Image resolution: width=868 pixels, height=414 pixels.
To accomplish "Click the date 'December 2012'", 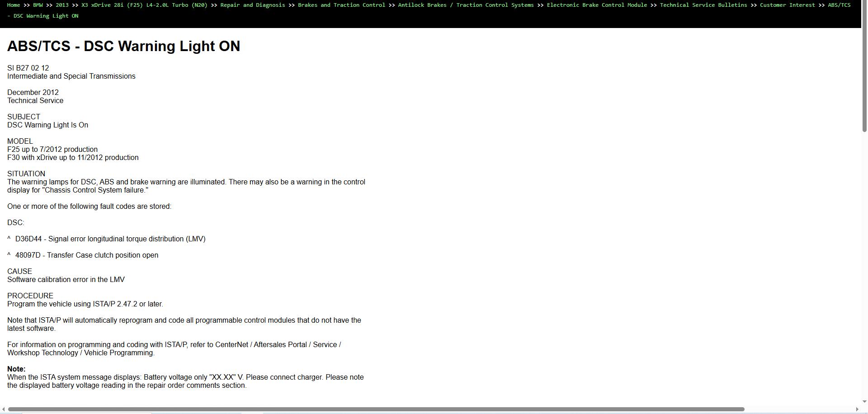I will (33, 93).
